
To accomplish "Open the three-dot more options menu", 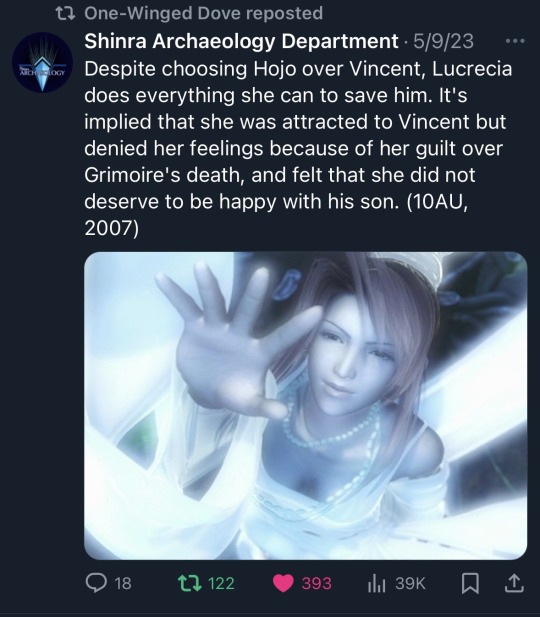I will [515, 41].
